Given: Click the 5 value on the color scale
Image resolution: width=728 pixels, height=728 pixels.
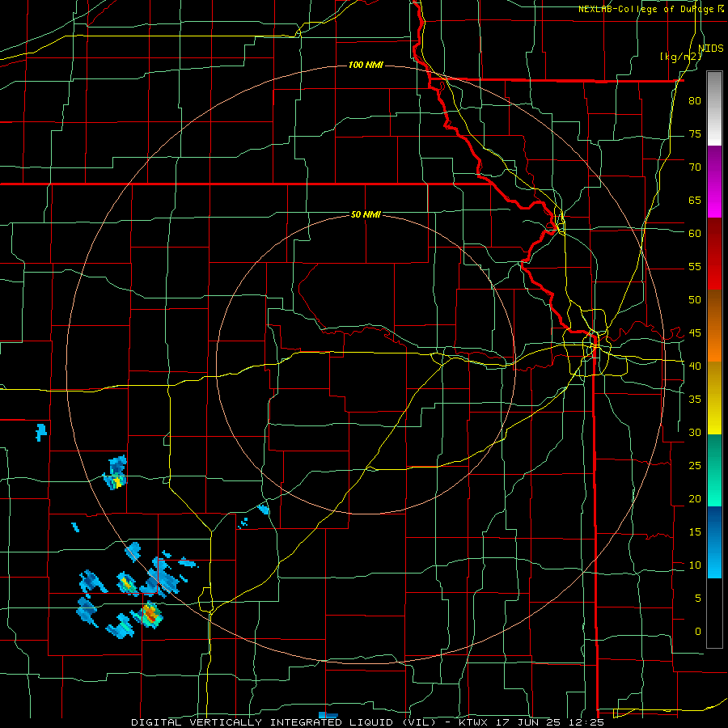Looking at the screenshot, I should click(x=698, y=599).
